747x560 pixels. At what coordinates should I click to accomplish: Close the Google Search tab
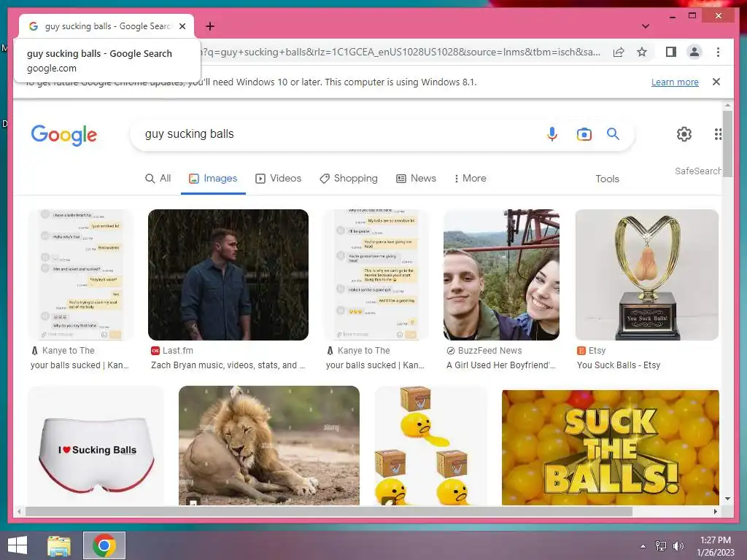point(182,26)
